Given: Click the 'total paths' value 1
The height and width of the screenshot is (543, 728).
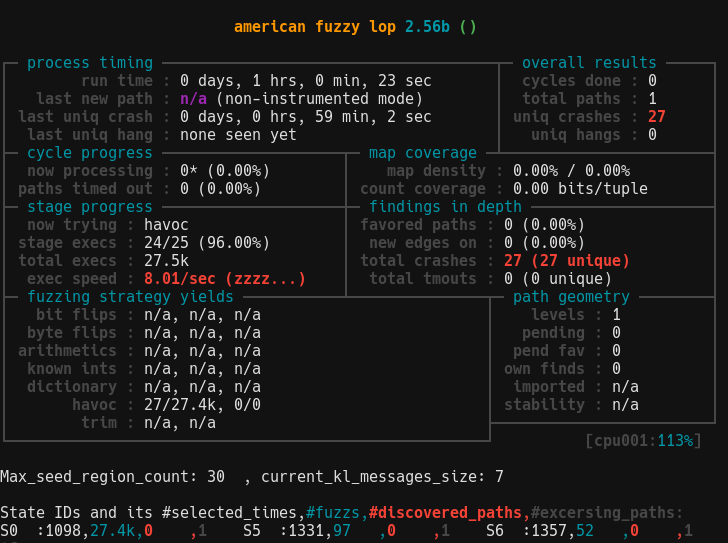Looking at the screenshot, I should pyautogui.click(x=652, y=99).
